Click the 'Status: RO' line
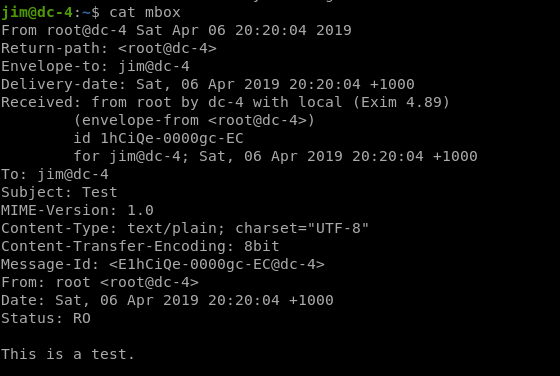The width and height of the screenshot is (560, 376). [46, 319]
